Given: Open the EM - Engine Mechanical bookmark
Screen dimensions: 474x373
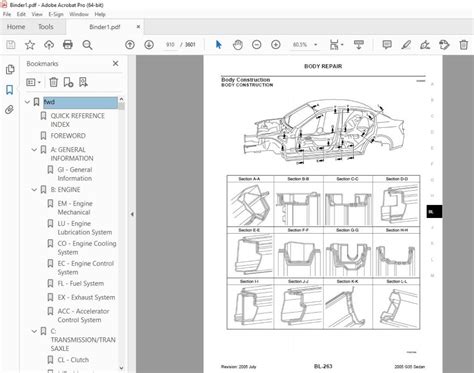Looking at the screenshot, I should coord(74,208).
